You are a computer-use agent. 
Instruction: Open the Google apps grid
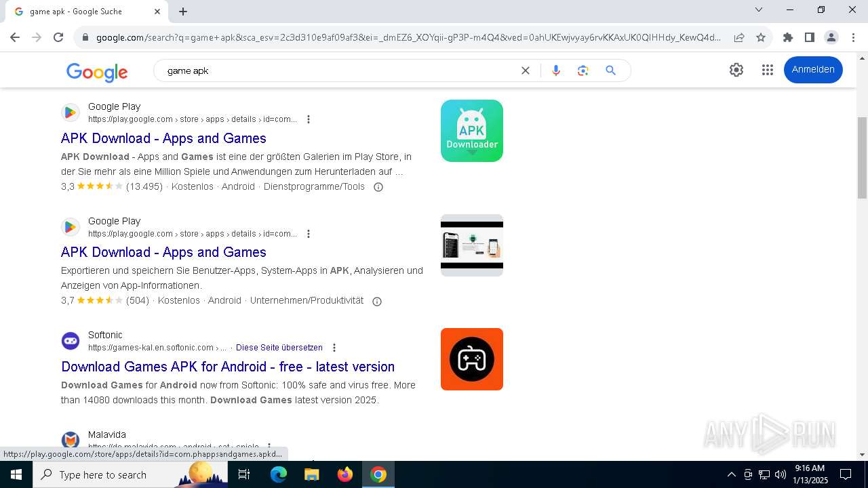point(768,70)
